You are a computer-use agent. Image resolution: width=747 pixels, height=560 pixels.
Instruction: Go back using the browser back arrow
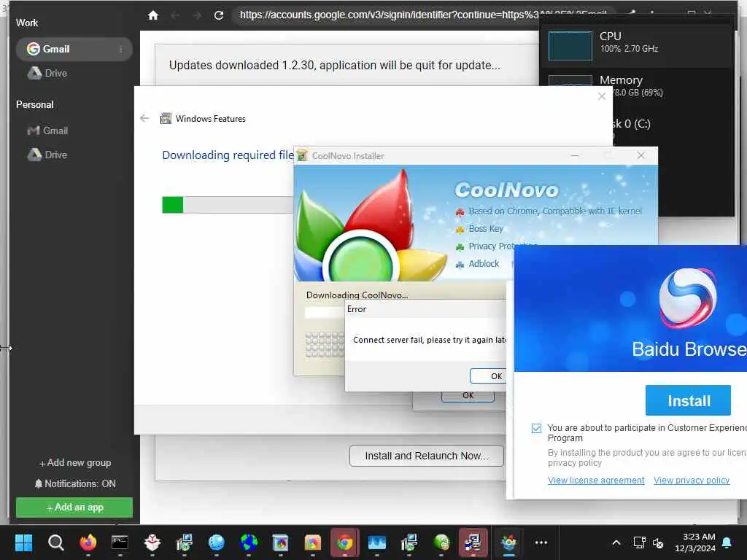point(175,15)
